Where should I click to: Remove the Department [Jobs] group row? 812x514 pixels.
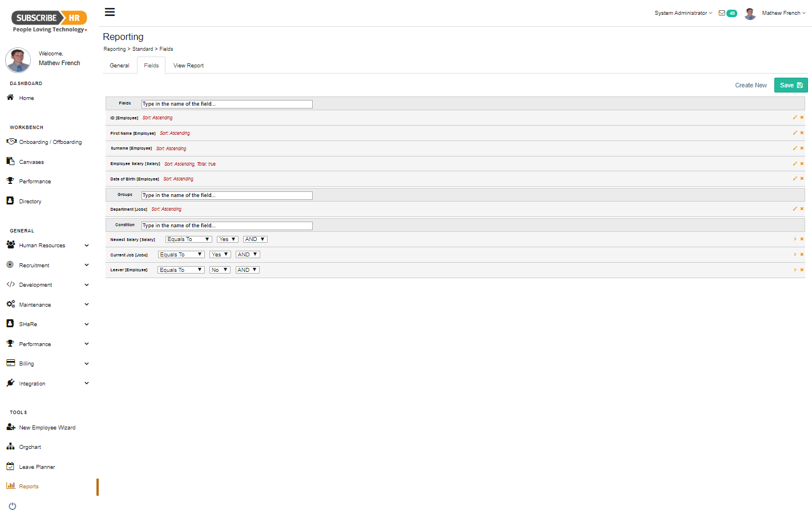point(802,209)
